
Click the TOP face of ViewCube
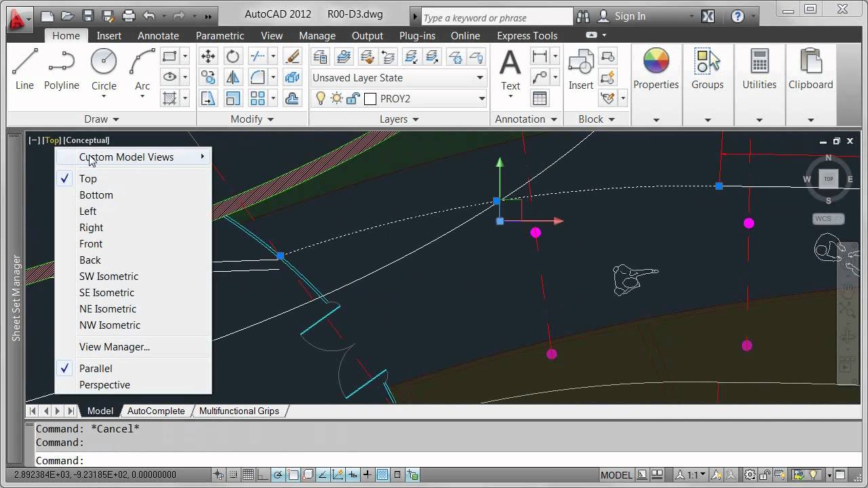[828, 179]
